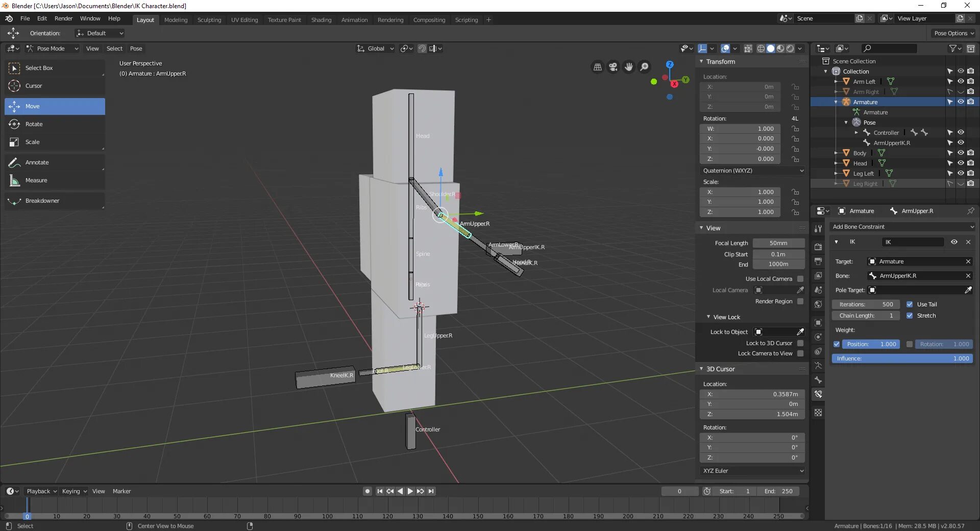The height and width of the screenshot is (531, 980).
Task: Click the Influence slider
Action: pos(902,358)
